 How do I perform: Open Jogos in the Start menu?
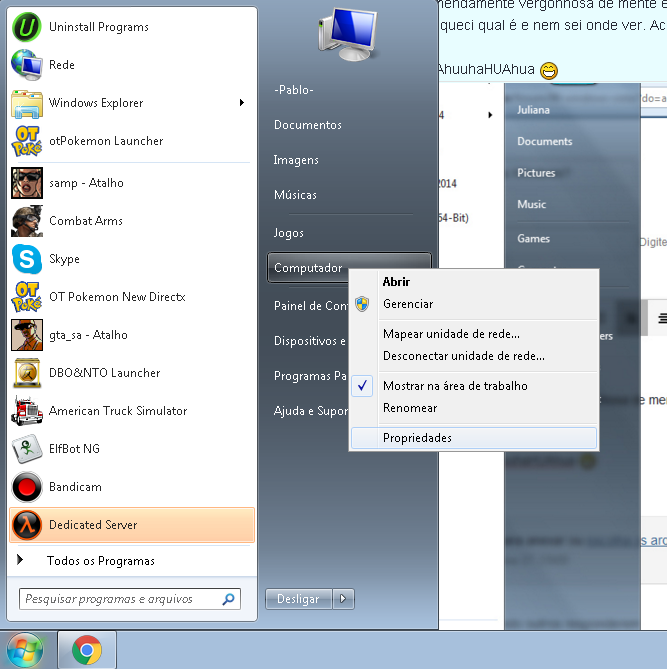click(288, 233)
